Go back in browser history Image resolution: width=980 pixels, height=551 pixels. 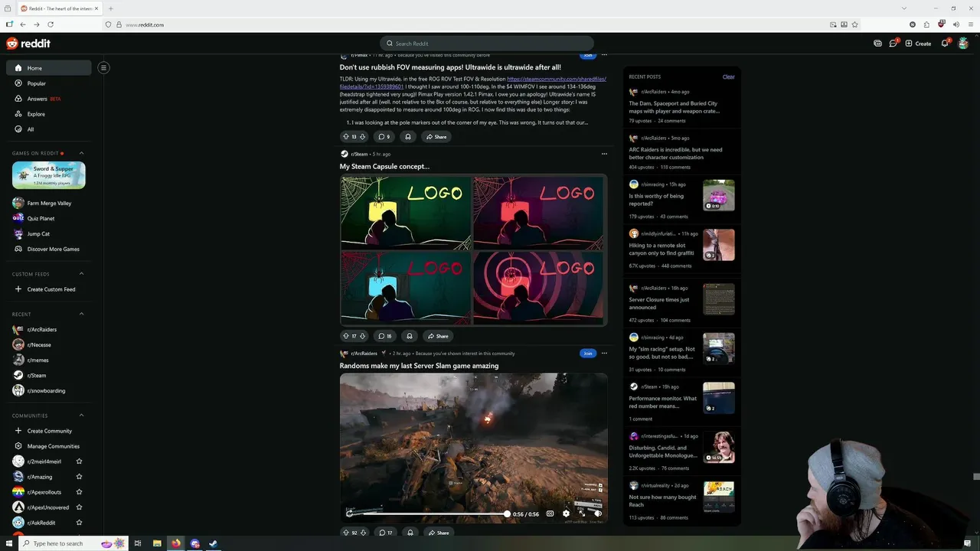23,24
